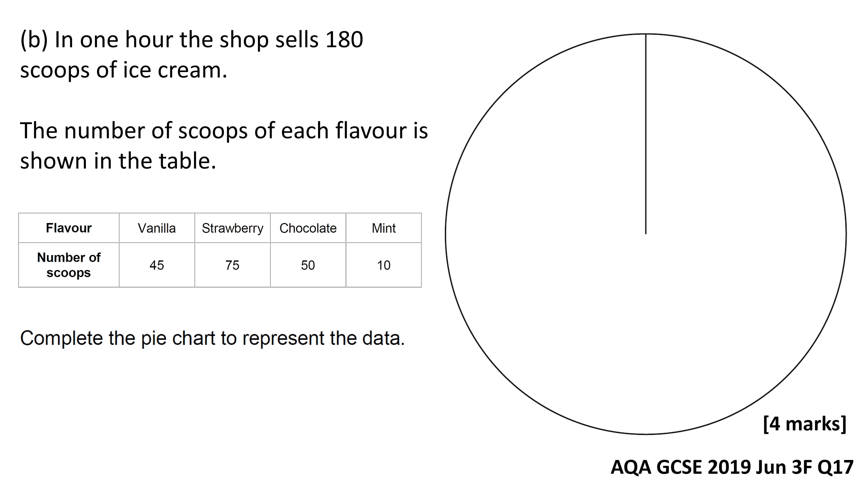
Task: Click the value 45 in the table
Action: tap(157, 265)
